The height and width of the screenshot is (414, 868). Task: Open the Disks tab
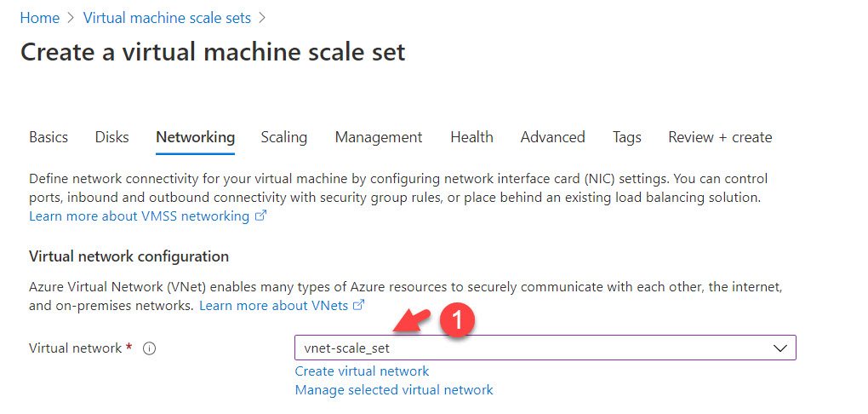tap(111, 137)
